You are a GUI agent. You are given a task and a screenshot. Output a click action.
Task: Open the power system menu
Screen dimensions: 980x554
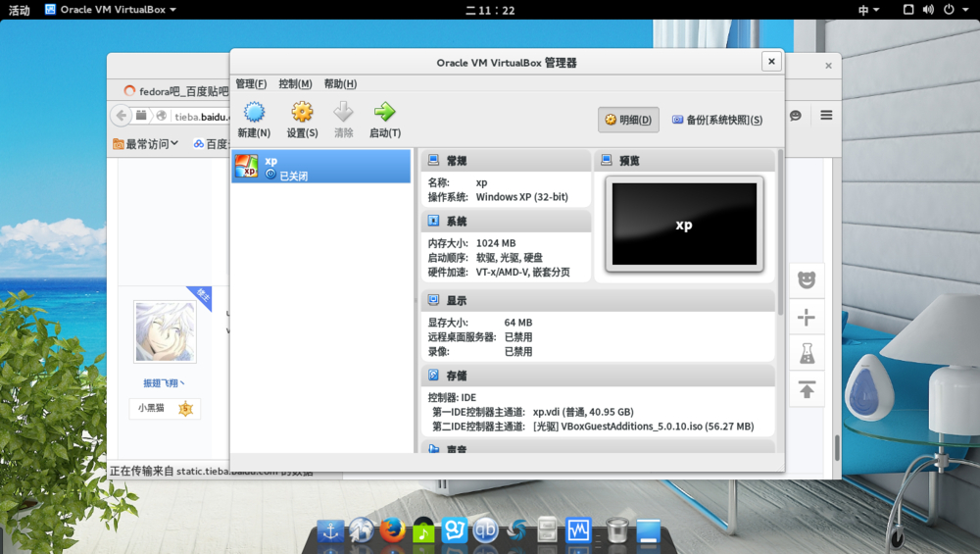click(x=949, y=10)
